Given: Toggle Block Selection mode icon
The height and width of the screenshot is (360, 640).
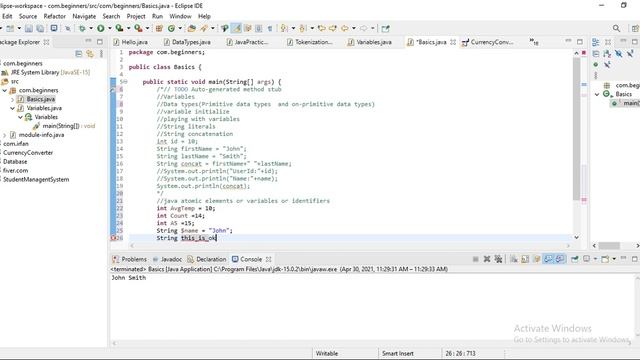Looking at the screenshot, I should pyautogui.click(x=258, y=29).
